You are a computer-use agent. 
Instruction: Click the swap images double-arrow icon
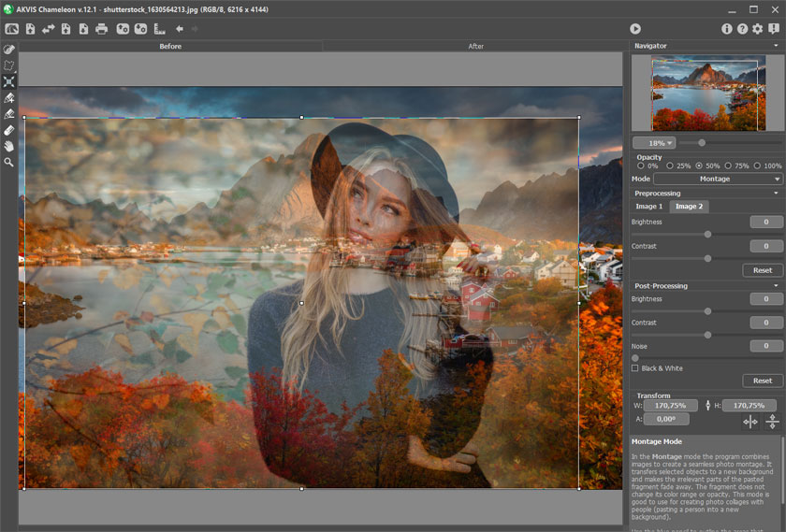tap(48, 29)
